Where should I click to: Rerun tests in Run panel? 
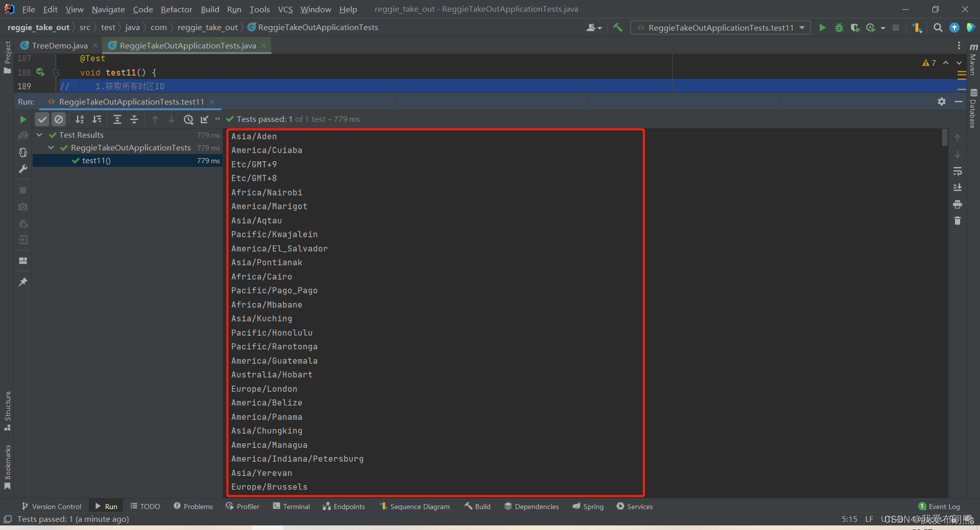point(23,119)
